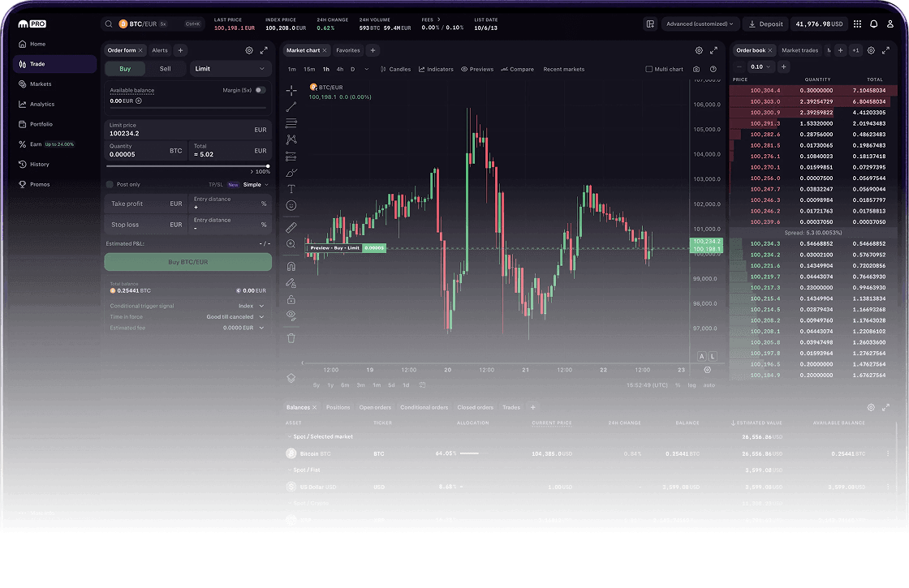The height and width of the screenshot is (588, 909).
Task: Activate the magnet snap tool
Action: click(x=291, y=266)
